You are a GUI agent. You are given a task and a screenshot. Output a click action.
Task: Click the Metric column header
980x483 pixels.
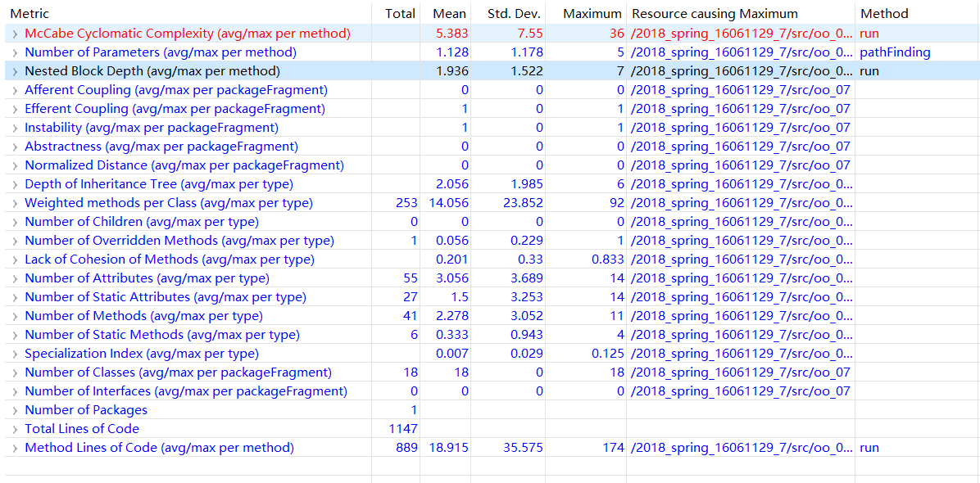coord(29,13)
